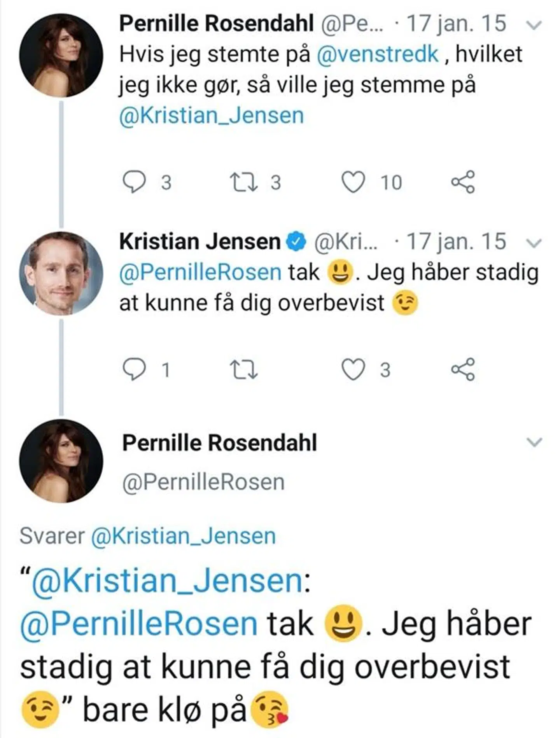The image size is (560, 738).
Task: Retweet Kristian Jensen's tweet
Action: point(244,369)
